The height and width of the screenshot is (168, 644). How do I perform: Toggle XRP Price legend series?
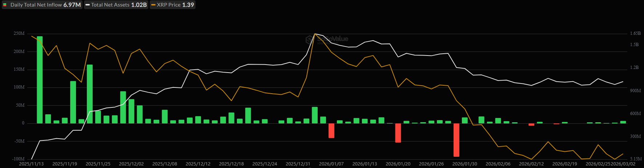click(x=172, y=5)
